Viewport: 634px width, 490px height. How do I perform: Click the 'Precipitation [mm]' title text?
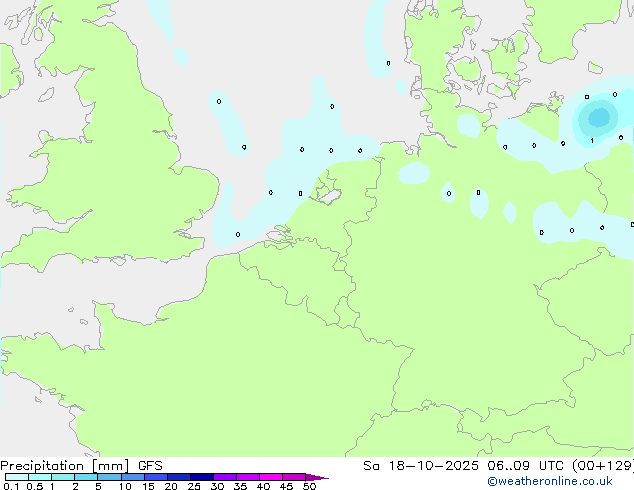(x=65, y=466)
